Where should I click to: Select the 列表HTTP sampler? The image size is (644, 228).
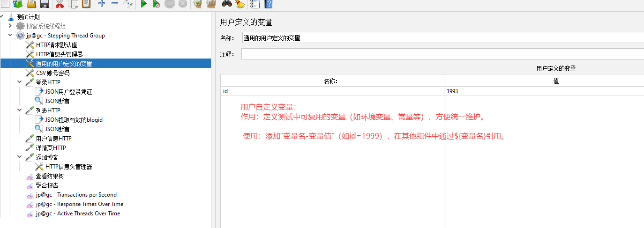coord(48,110)
